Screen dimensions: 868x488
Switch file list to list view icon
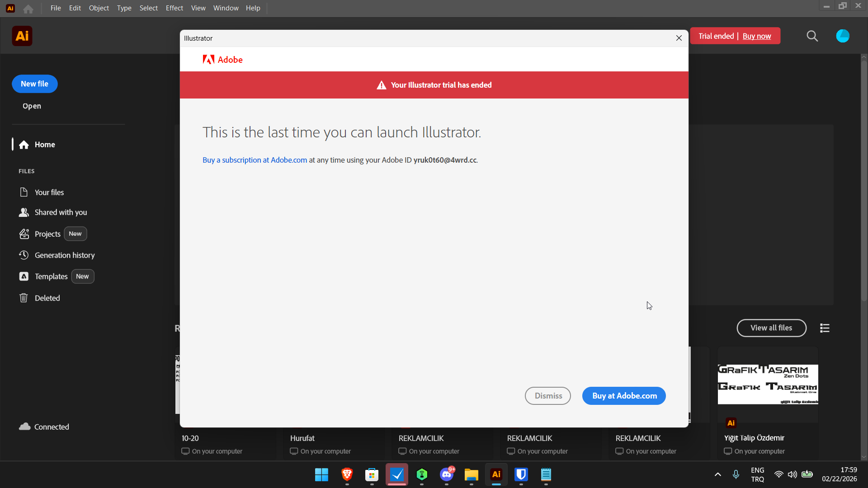(825, 328)
